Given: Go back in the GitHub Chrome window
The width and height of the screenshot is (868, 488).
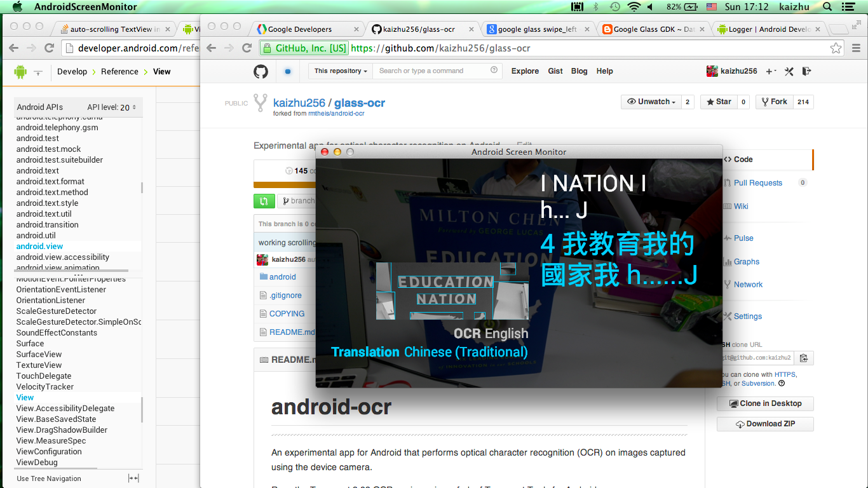Looking at the screenshot, I should 212,48.
